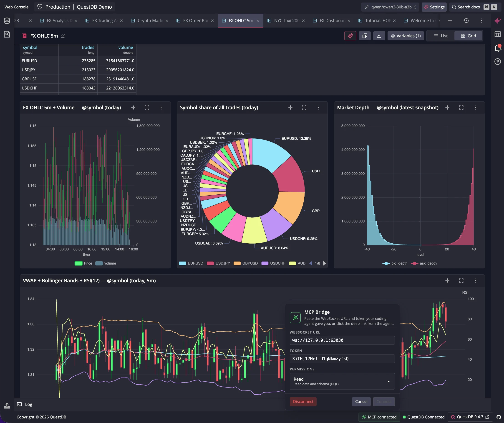Maximize the Symbol share of all trades panel
The image size is (504, 423).
304,108
